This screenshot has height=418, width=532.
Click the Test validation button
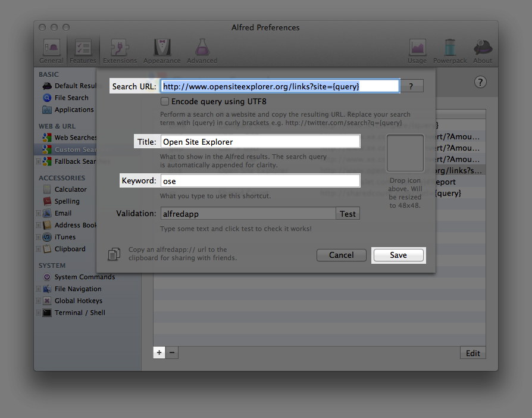(x=348, y=214)
